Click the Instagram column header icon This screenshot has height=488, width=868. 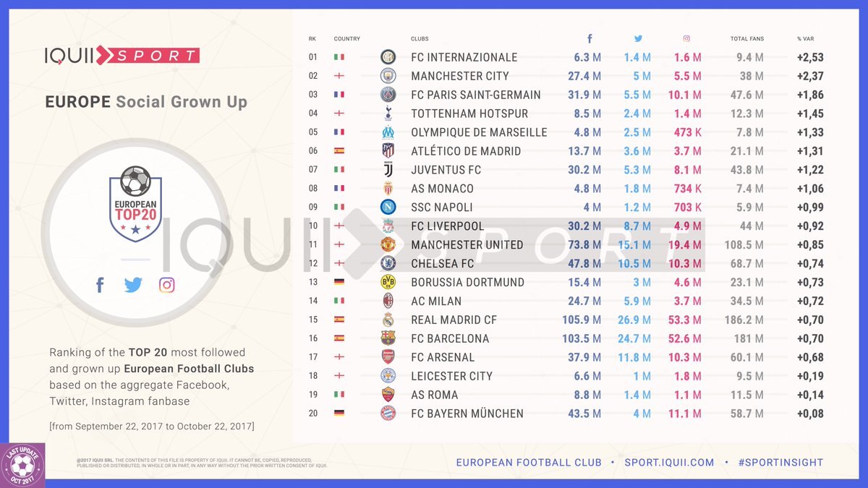(x=686, y=39)
